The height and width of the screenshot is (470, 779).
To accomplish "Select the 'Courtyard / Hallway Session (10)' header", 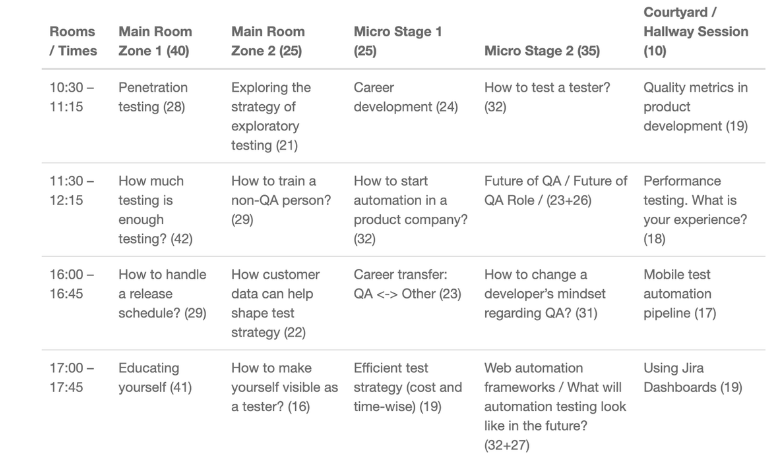I will coord(696,31).
